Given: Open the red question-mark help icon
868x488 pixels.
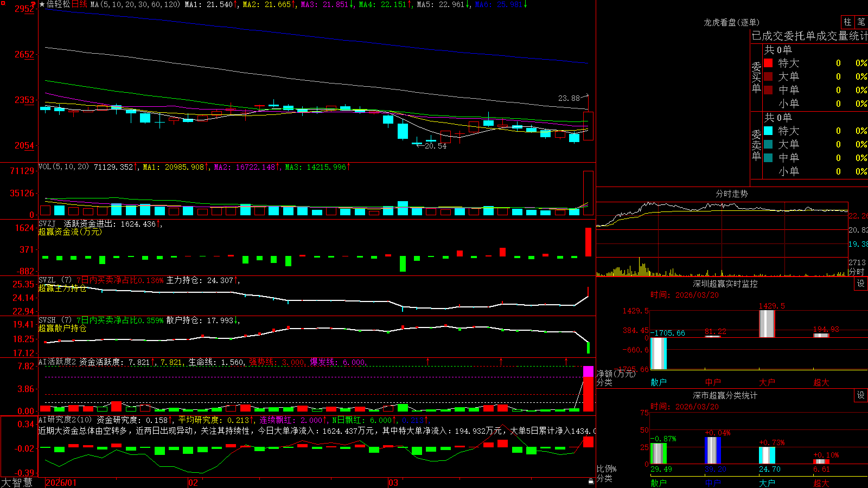Looking at the screenshot, I should coord(33,4).
